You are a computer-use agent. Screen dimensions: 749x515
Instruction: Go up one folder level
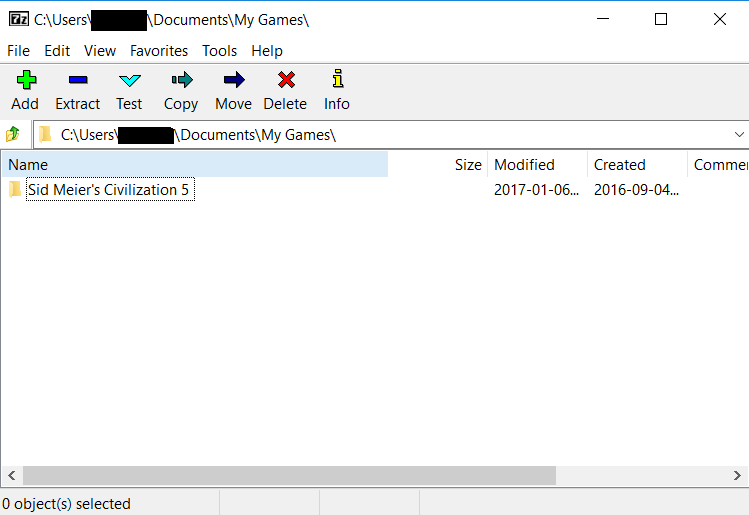[x=13, y=134]
